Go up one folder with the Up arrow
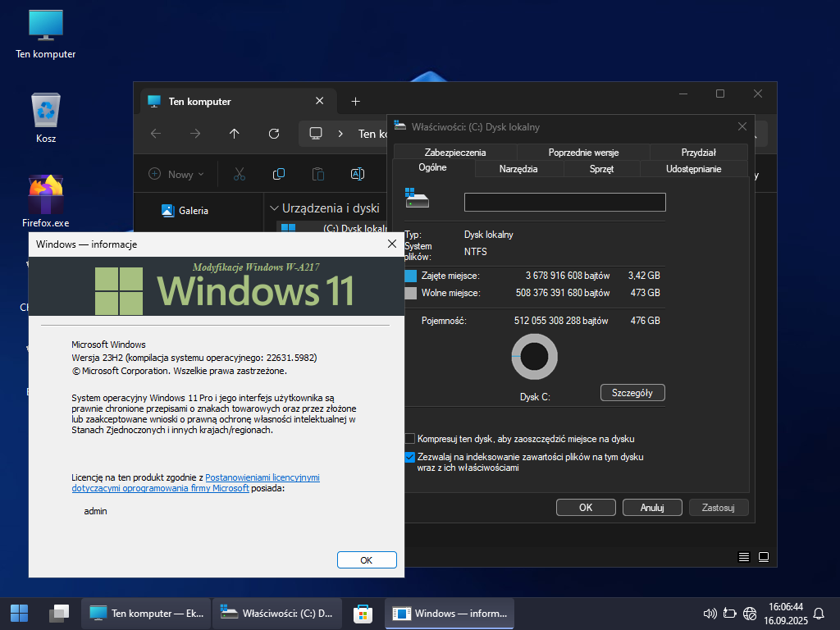Image resolution: width=840 pixels, height=630 pixels. (235, 134)
